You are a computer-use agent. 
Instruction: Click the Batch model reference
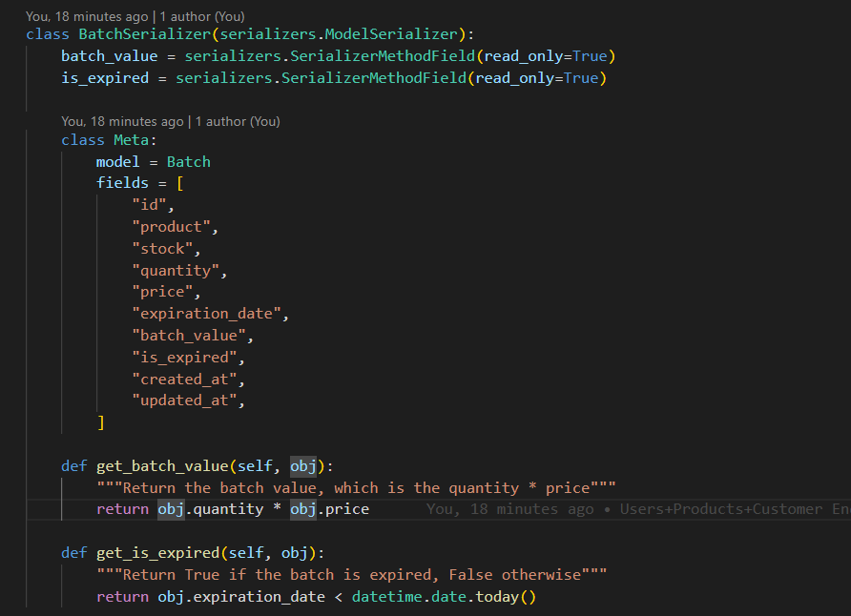tap(188, 162)
